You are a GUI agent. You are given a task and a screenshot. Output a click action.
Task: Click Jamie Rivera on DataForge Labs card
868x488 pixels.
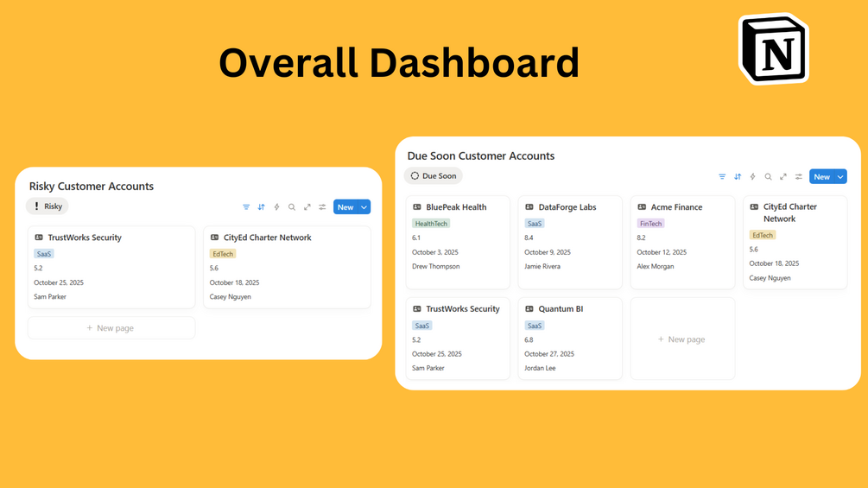click(542, 266)
